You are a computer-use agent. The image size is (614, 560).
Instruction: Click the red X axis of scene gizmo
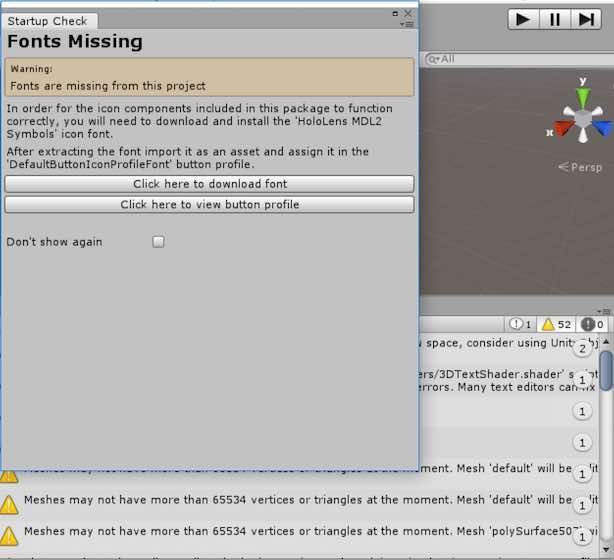tap(562, 128)
